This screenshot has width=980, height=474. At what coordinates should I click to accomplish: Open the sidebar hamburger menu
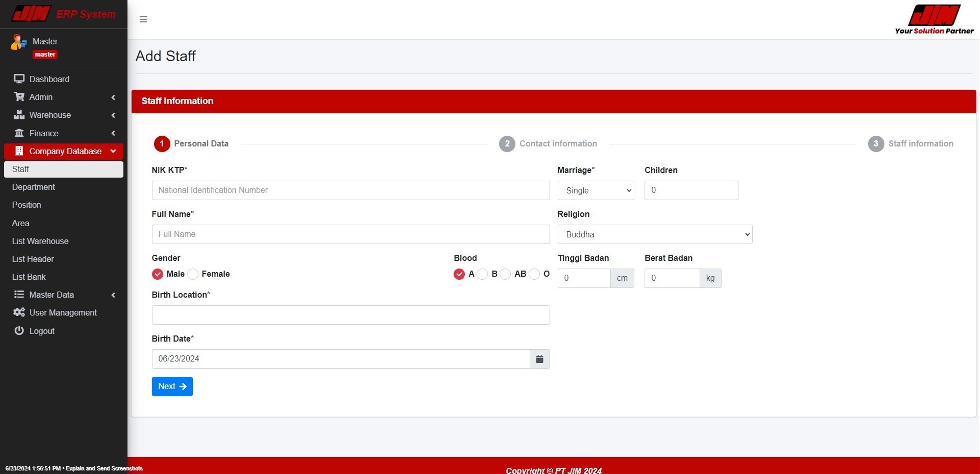point(143,19)
